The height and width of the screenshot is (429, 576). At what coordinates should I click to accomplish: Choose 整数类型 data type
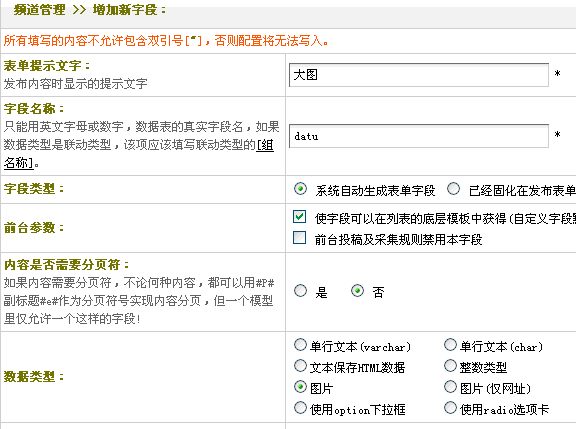(x=450, y=365)
